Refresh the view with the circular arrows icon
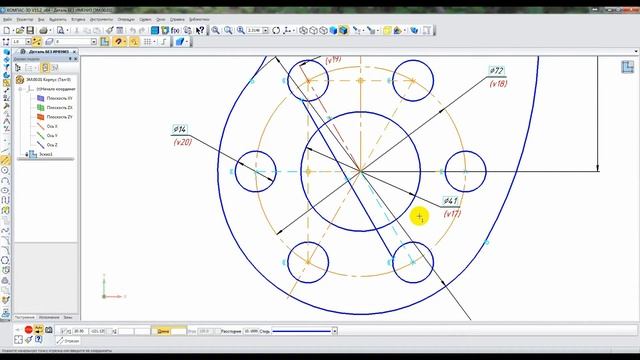Image resolution: width=640 pixels, height=360 pixels. click(x=276, y=30)
